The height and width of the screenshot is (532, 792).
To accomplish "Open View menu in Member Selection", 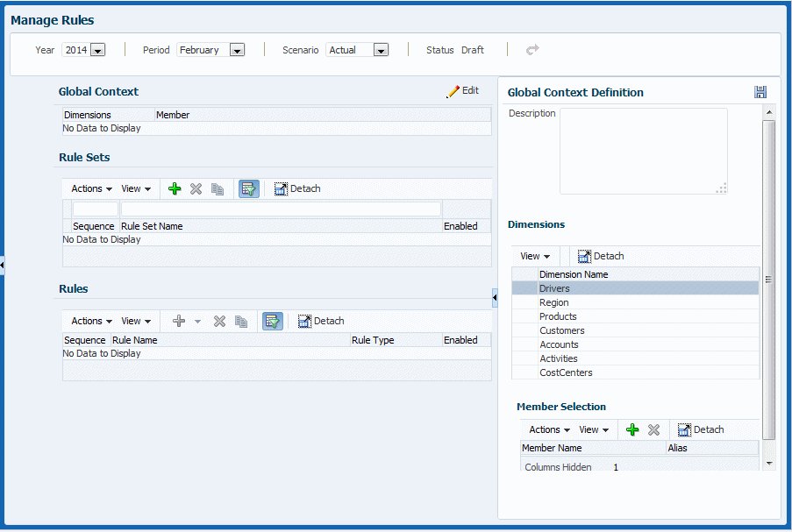I will (594, 429).
